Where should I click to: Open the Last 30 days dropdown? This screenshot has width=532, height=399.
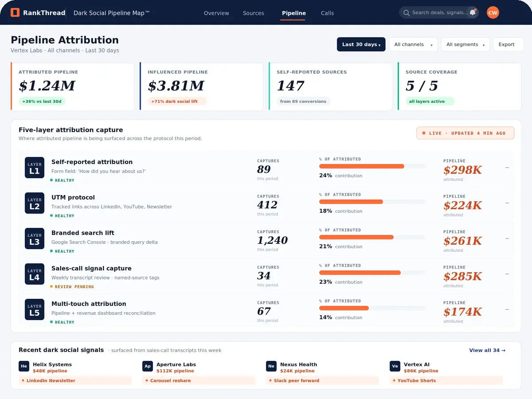361,44
